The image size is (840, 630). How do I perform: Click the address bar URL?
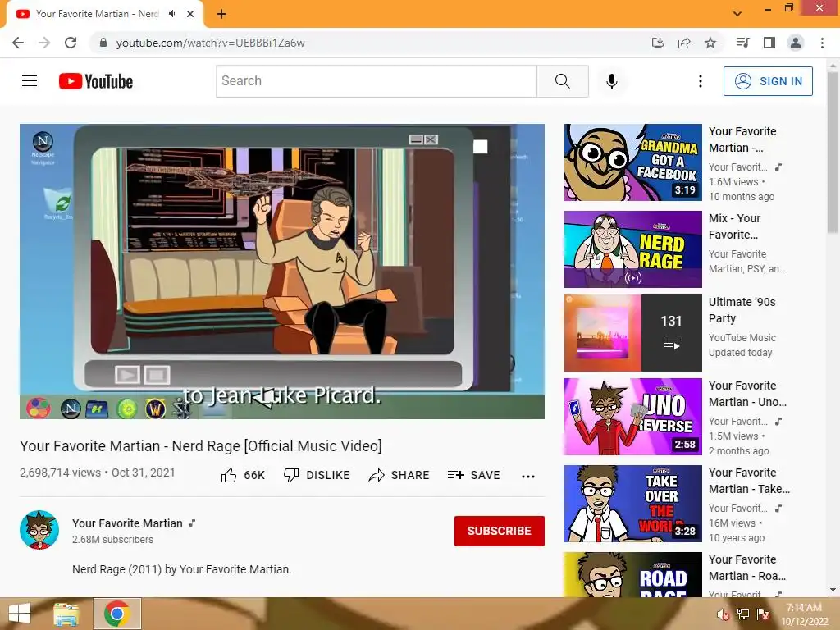pos(211,43)
